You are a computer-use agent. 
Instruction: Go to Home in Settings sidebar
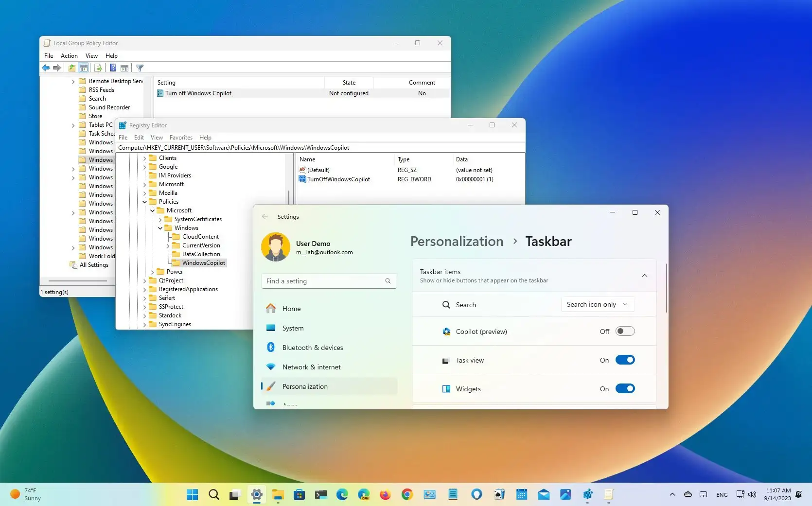coord(330,309)
